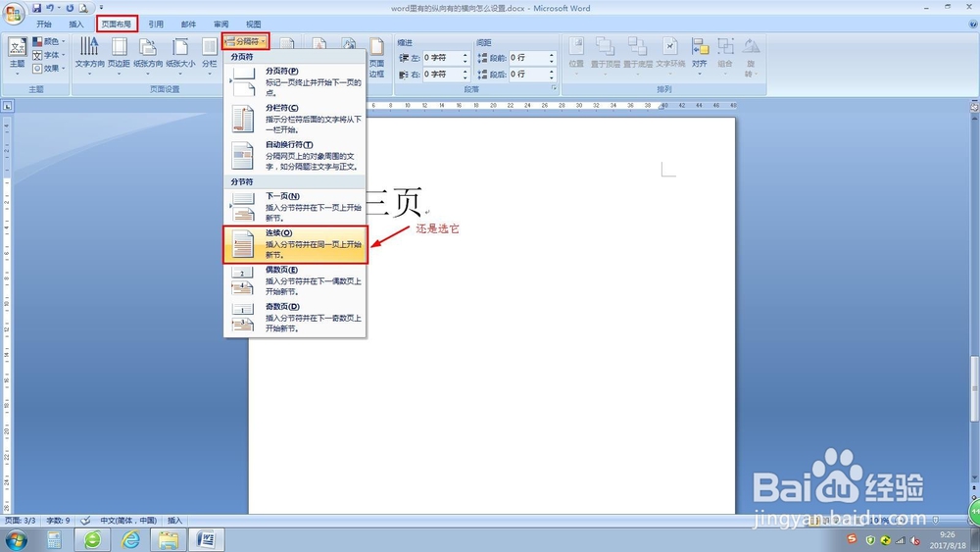This screenshot has height=552, width=980.
Task: Expand the quick access toolbar customize arrow
Action: [101, 8]
